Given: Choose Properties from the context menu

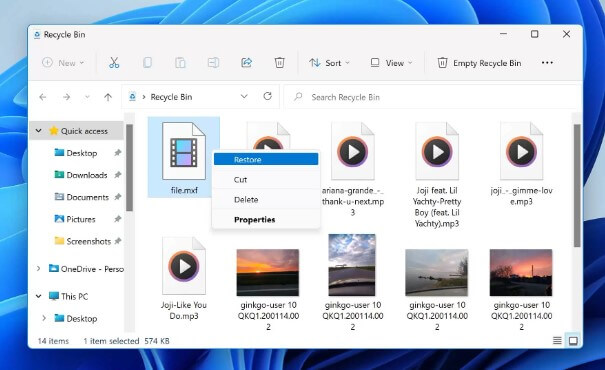Looking at the screenshot, I should pos(266,220).
